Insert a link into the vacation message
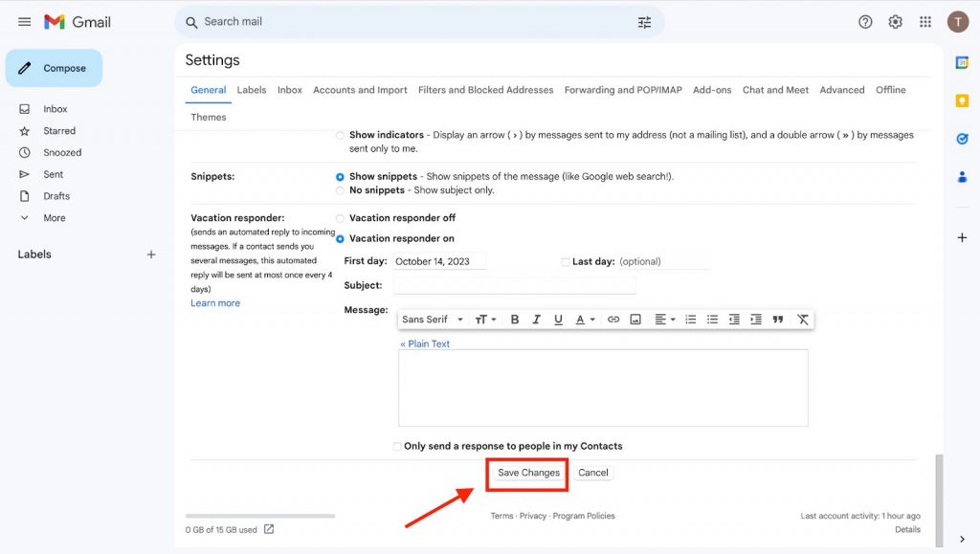This screenshot has width=980, height=554. click(612, 319)
